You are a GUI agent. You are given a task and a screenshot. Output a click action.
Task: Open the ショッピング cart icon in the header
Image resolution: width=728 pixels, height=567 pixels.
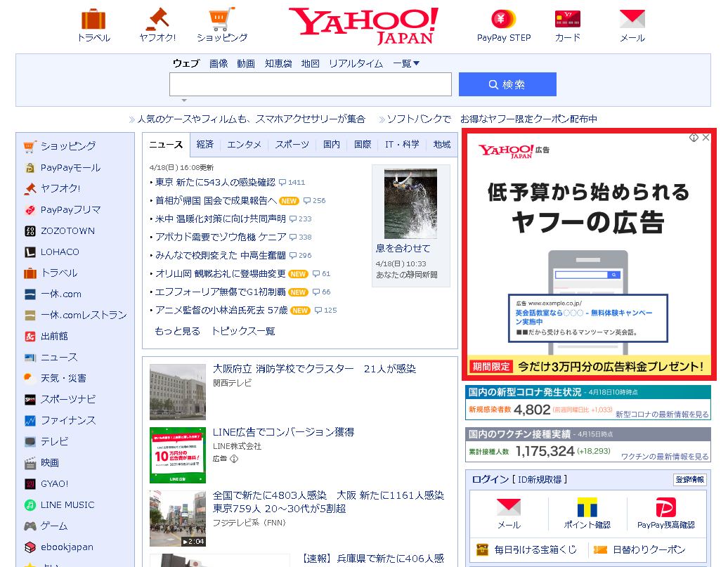click(222, 18)
